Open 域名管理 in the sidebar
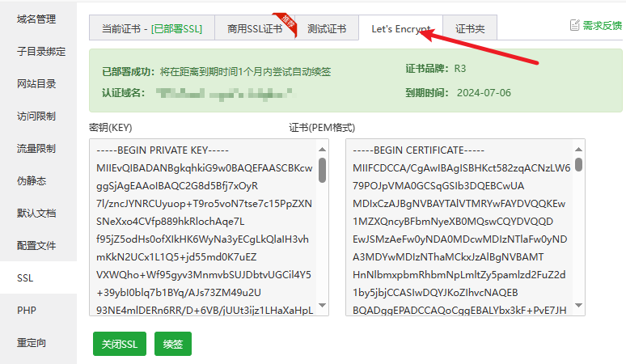Image resolution: width=626 pixels, height=364 pixels. (x=36, y=19)
